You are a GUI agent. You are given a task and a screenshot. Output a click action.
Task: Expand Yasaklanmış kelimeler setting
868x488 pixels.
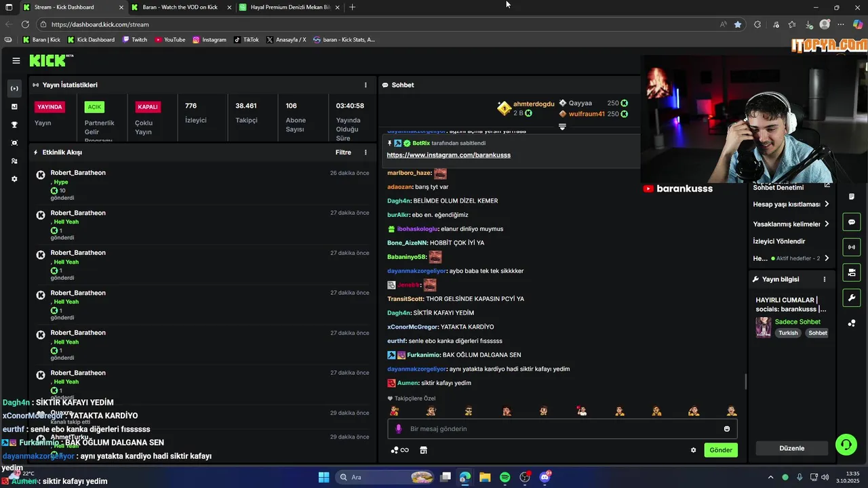(791, 224)
